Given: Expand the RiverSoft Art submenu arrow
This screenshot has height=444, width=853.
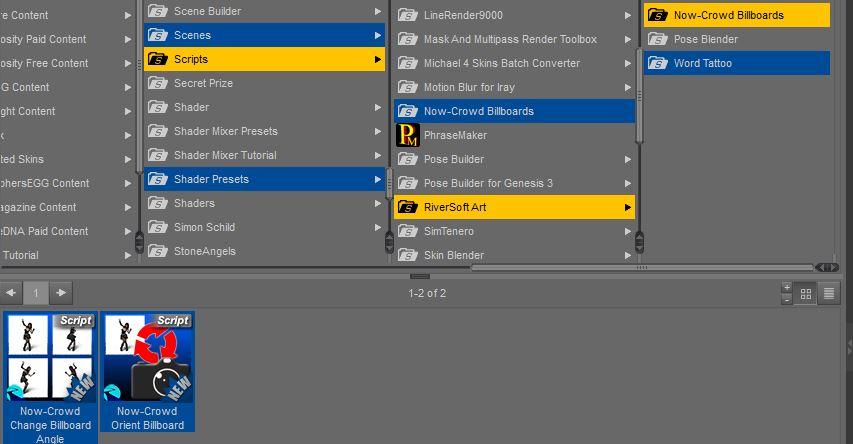Looking at the screenshot, I should click(x=627, y=207).
